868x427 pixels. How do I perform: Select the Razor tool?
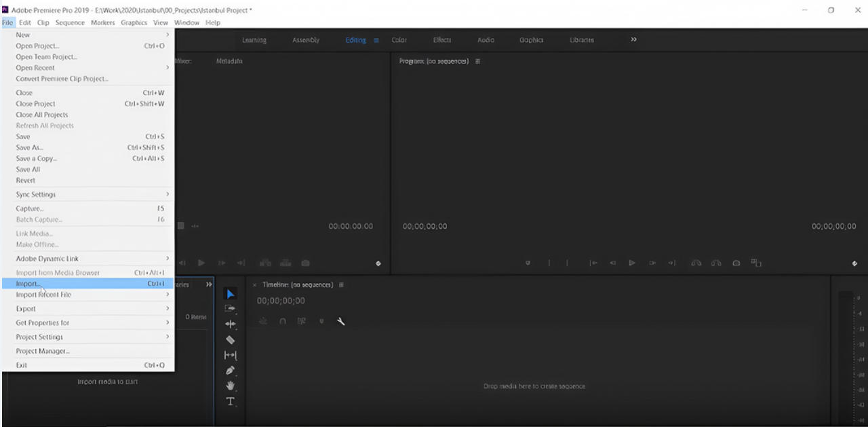230,339
